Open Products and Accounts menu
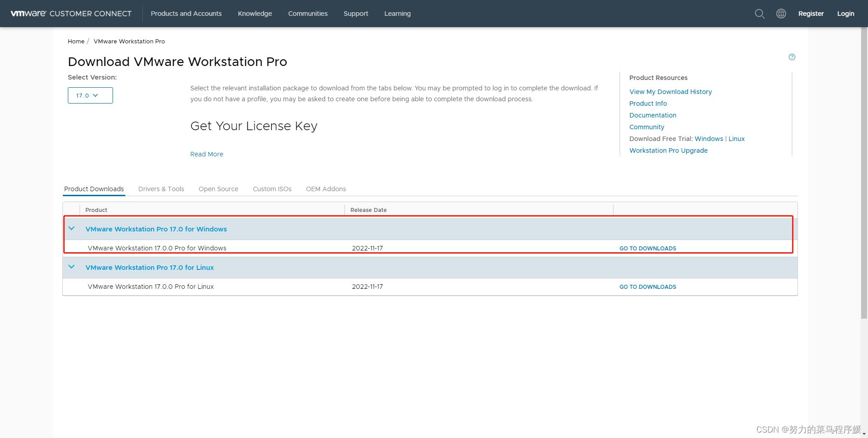The height and width of the screenshot is (438, 868). (186, 14)
